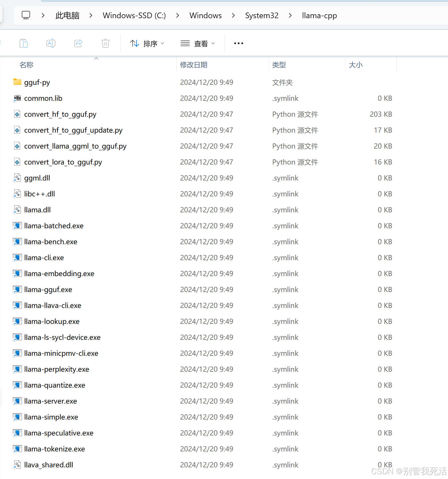Click modified date of gguf-py folder
This screenshot has height=479, width=448.
click(x=207, y=82)
